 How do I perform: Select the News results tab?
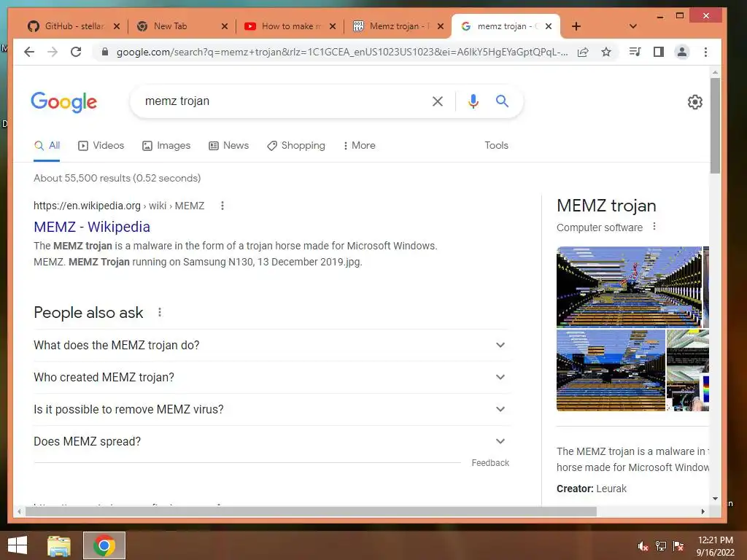point(228,146)
